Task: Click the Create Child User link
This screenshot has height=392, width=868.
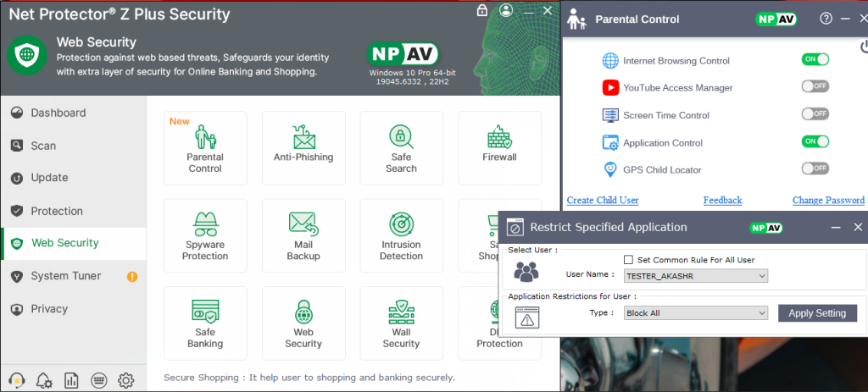Action: click(603, 201)
